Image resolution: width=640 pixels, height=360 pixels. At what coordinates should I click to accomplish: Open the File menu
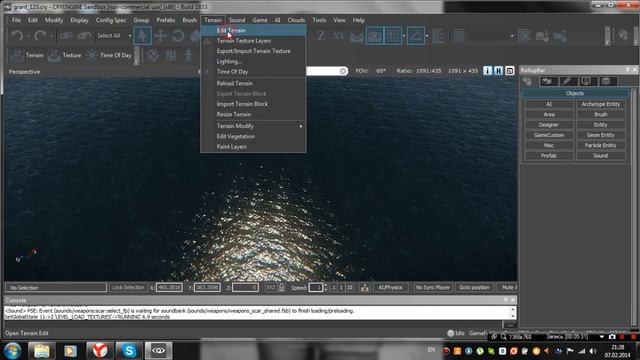coord(16,20)
